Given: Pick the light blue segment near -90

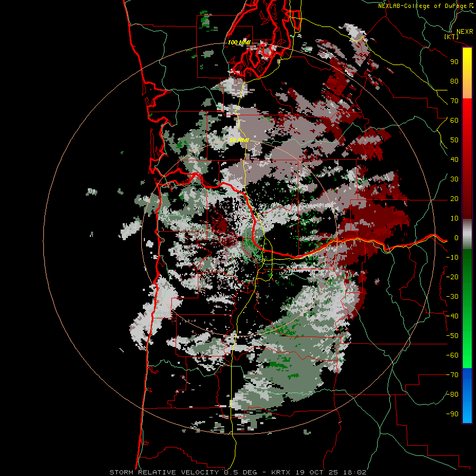Looking at the screenshot, I should [467, 411].
